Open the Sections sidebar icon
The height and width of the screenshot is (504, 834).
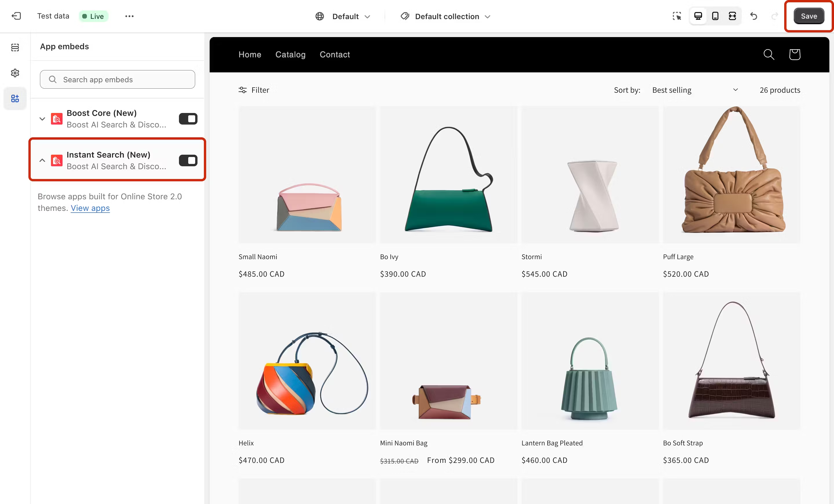[x=15, y=48]
